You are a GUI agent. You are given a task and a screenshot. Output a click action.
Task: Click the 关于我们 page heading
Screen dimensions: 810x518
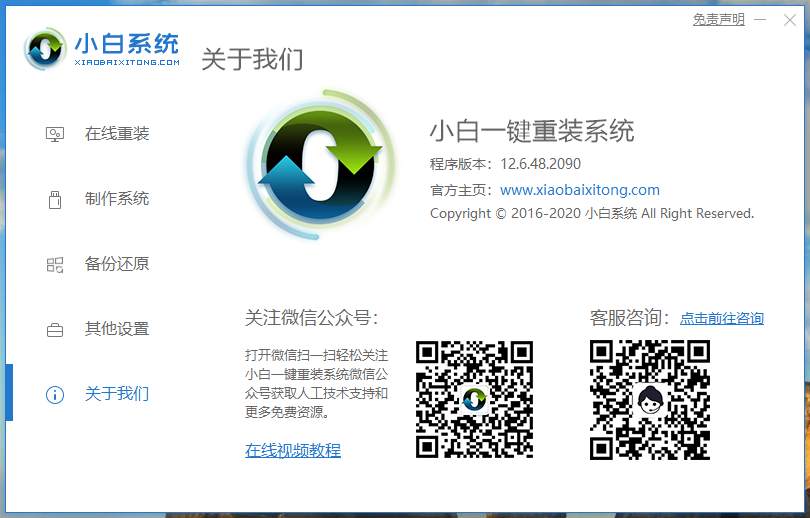coord(252,59)
